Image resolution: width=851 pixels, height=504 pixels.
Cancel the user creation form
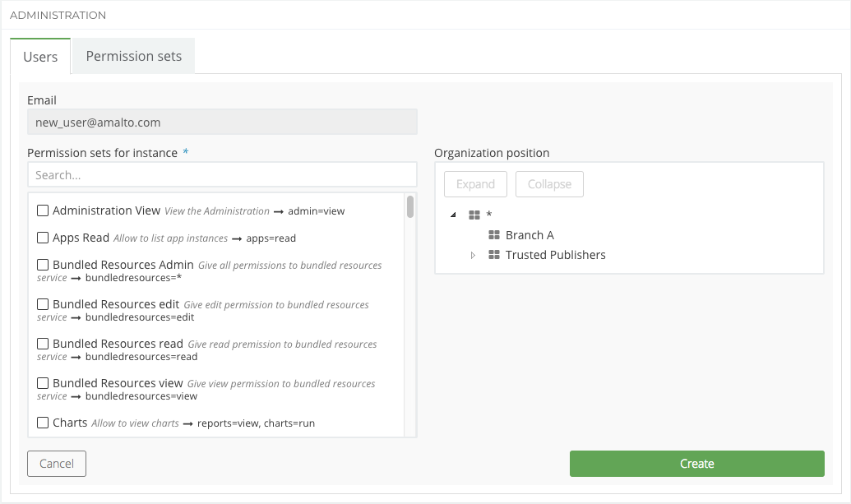tap(57, 464)
